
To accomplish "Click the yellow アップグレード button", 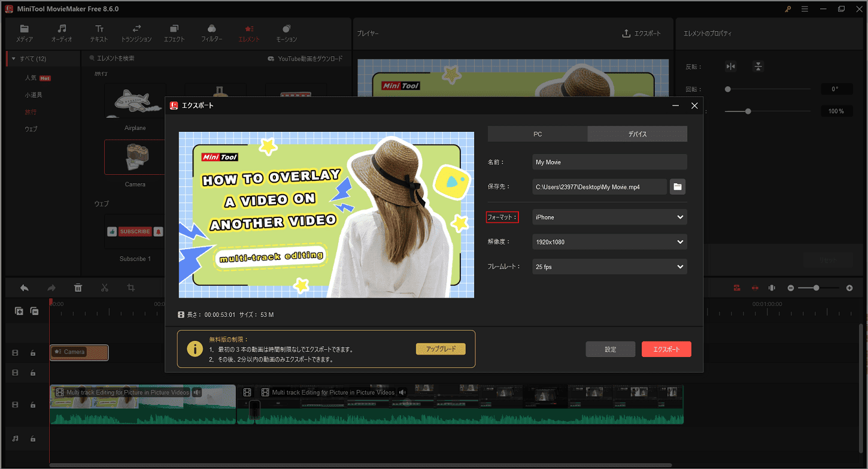I will click(440, 349).
